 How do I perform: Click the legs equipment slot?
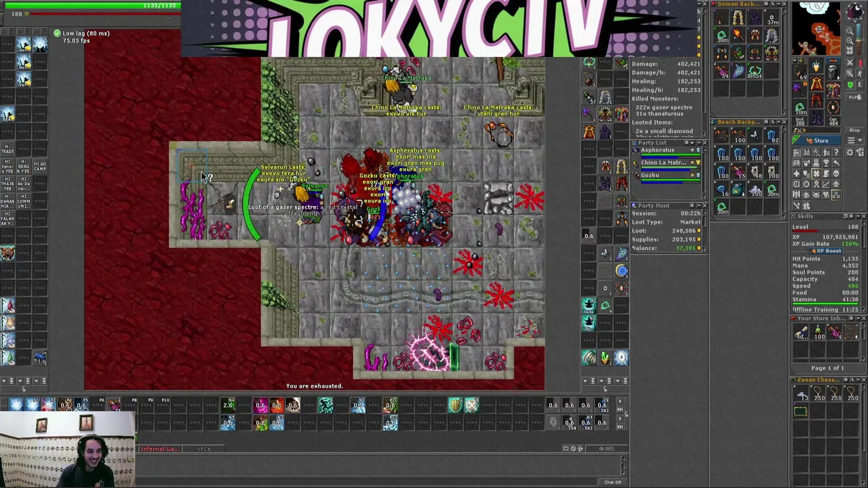coord(816,100)
